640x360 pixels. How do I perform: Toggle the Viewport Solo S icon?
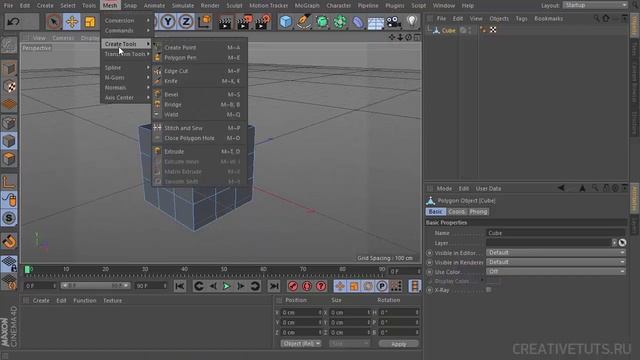(x=9, y=218)
